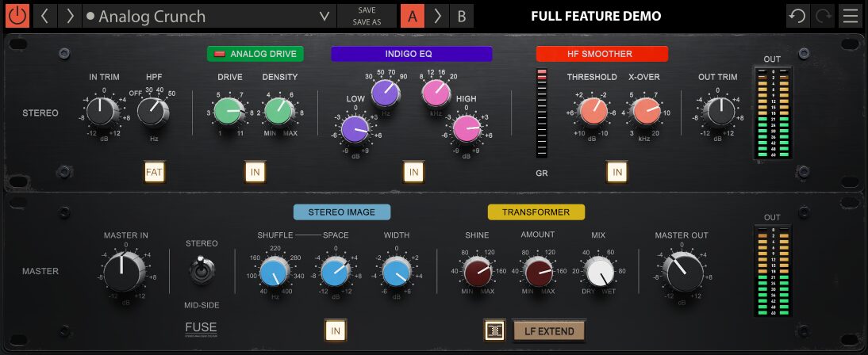Go to the next preset arrow
The width and height of the screenshot is (868, 355).
click(70, 16)
